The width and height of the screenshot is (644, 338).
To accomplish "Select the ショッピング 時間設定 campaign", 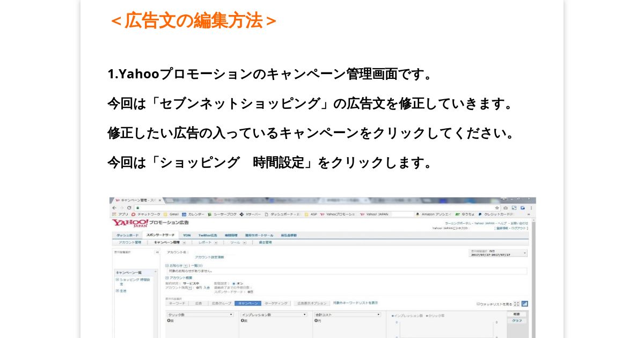I will [135, 282].
